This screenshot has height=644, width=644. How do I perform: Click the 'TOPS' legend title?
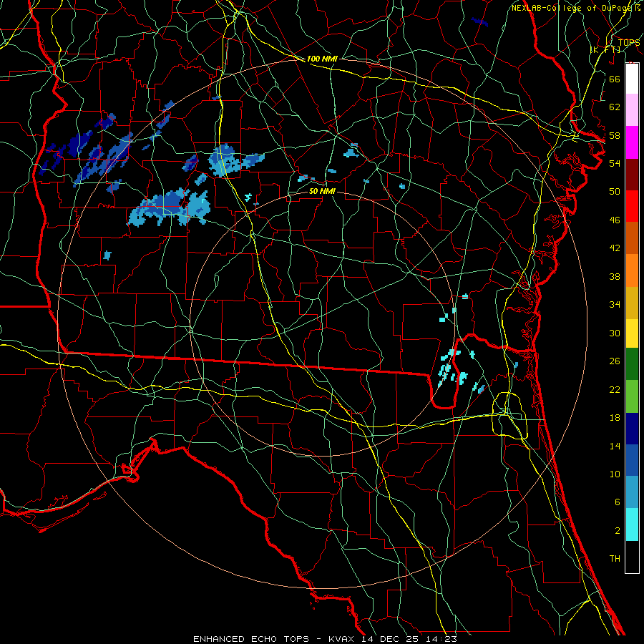629,43
